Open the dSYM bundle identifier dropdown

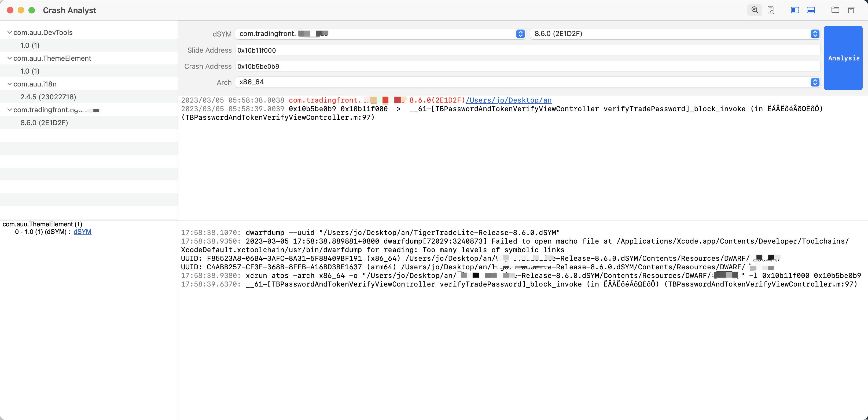520,34
